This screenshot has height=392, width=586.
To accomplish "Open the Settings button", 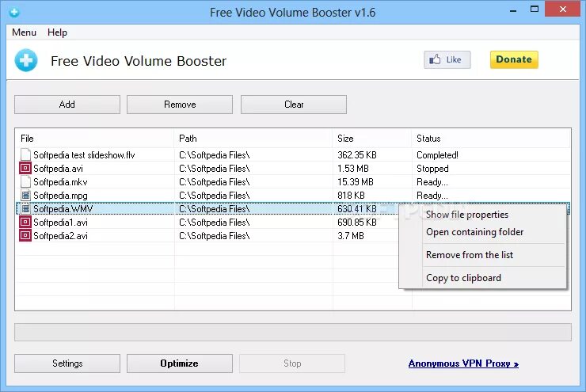I will tap(67, 363).
